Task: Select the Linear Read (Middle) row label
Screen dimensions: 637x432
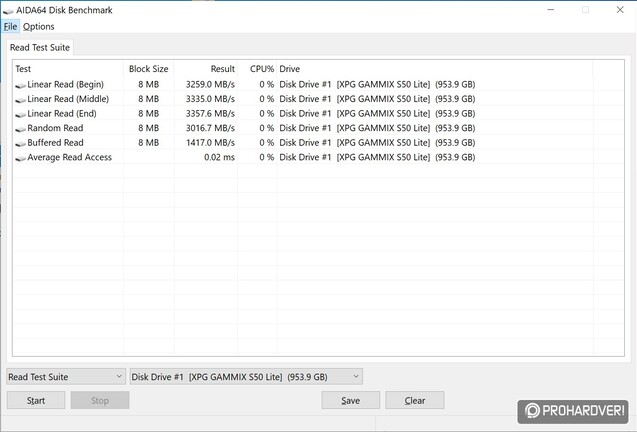Action: pos(68,99)
